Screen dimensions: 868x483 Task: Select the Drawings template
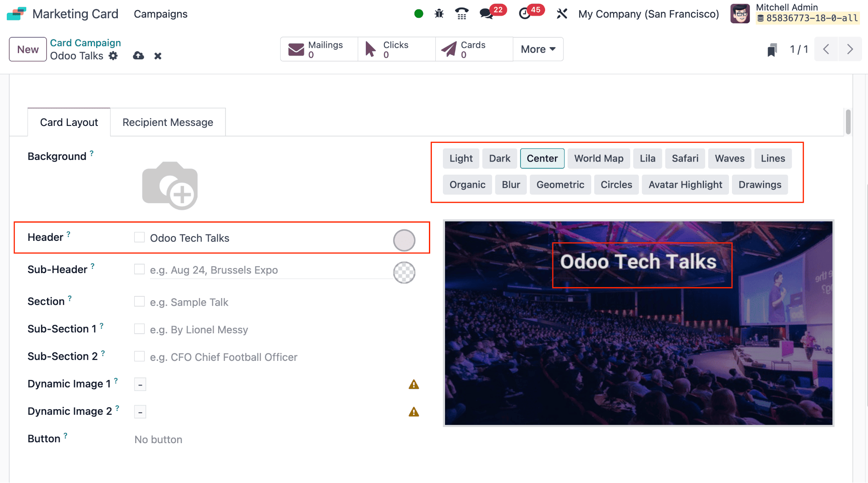[760, 185]
